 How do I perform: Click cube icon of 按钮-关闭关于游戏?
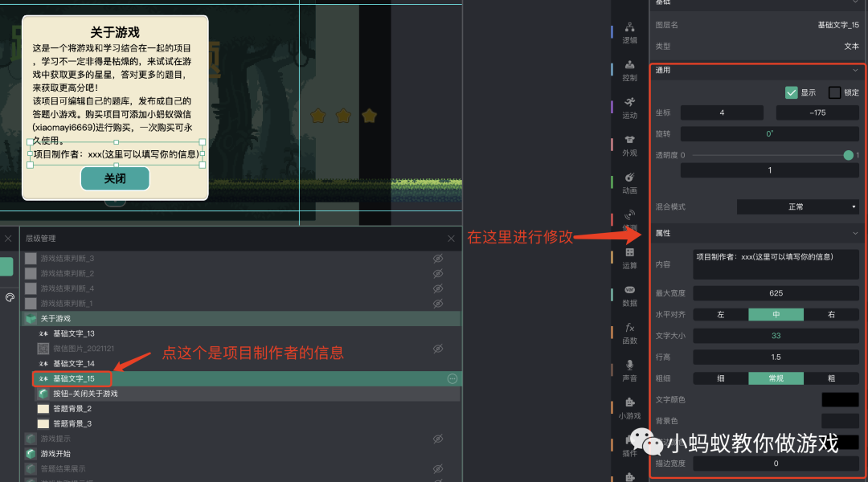[43, 394]
